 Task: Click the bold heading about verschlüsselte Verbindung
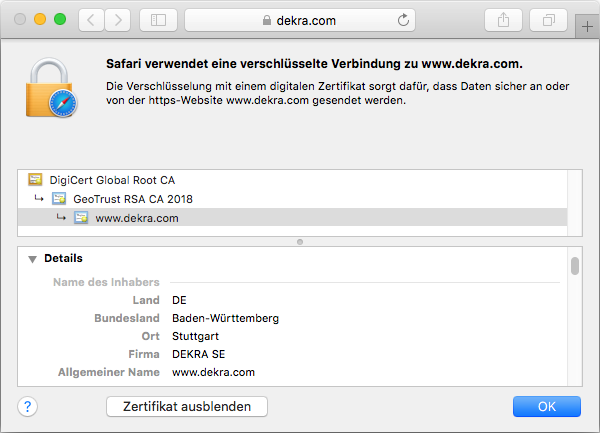click(314, 64)
